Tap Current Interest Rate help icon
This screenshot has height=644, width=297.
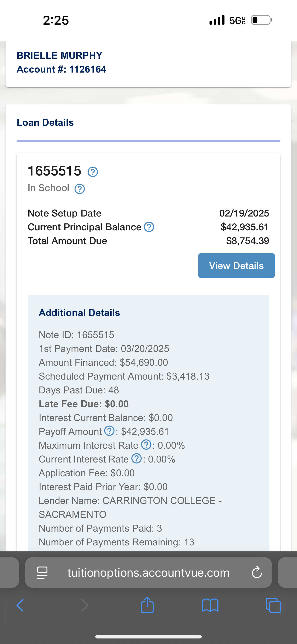tap(137, 459)
